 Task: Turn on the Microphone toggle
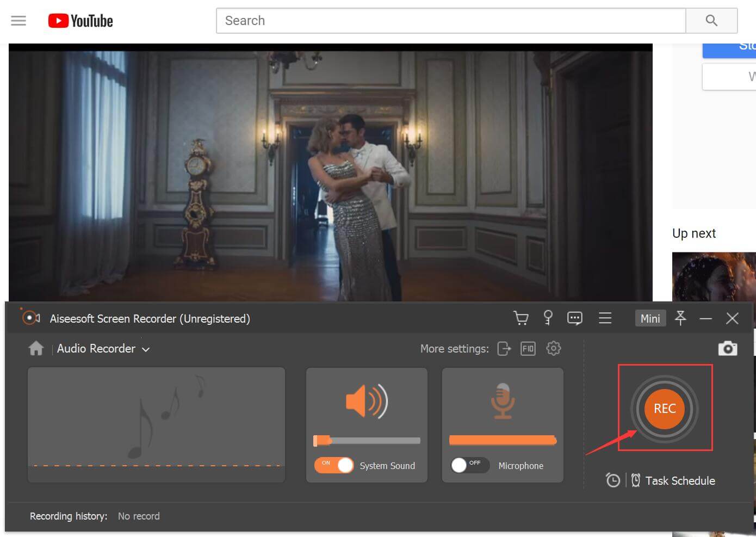pyautogui.click(x=470, y=465)
